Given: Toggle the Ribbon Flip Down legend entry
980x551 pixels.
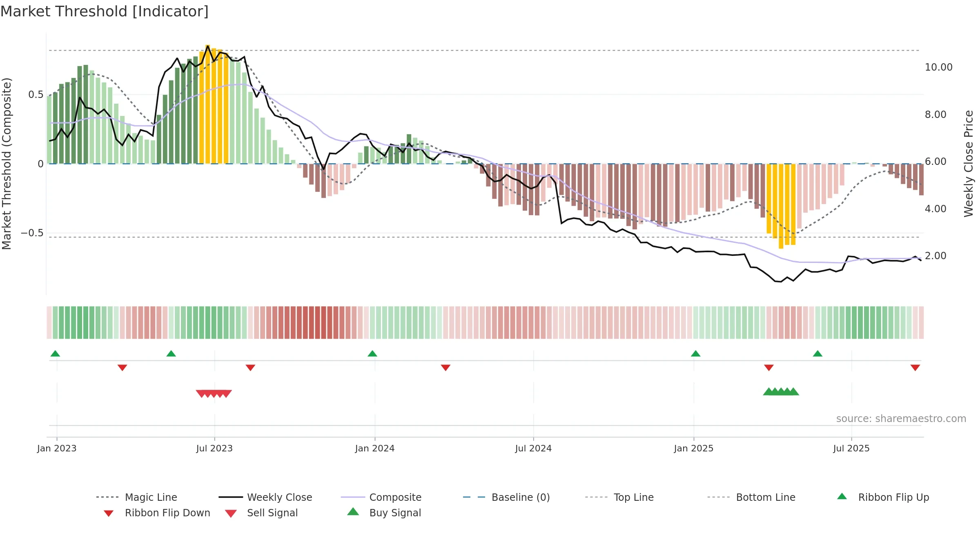Looking at the screenshot, I should coord(156,513).
